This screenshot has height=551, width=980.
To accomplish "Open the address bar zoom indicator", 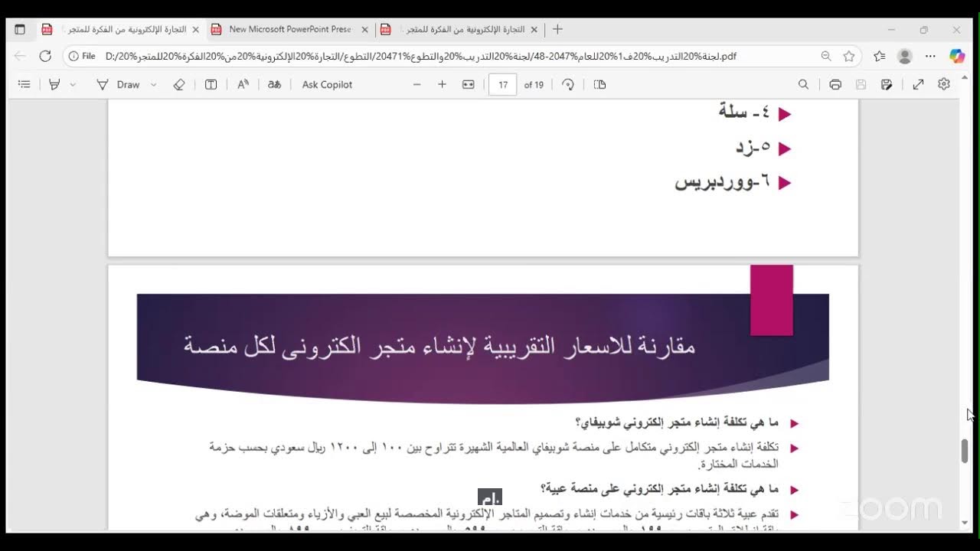I will (x=826, y=56).
